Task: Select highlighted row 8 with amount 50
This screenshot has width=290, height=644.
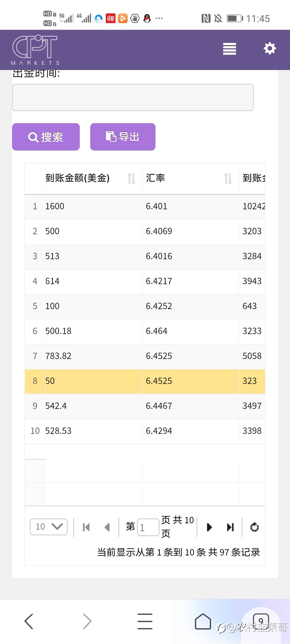Action: 145,381
